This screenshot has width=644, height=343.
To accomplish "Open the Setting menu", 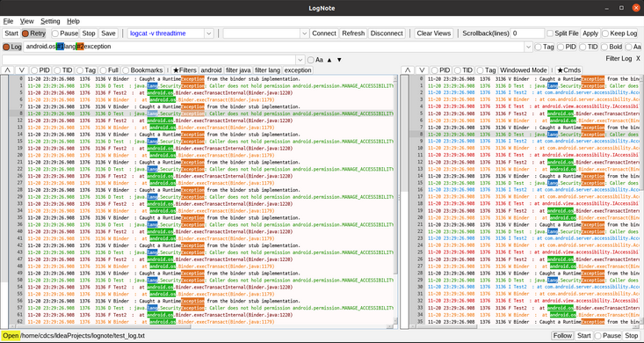I will (50, 21).
